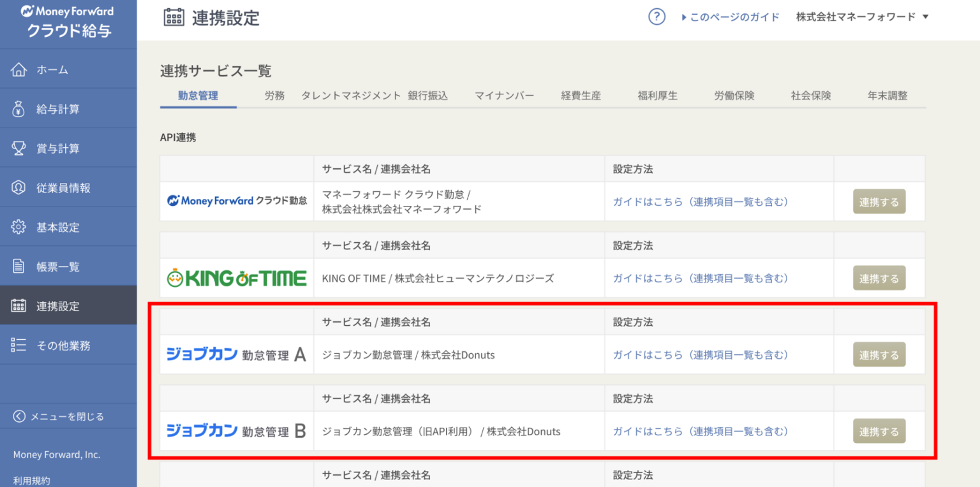Switch to the 労務 tab
Image resolution: width=980 pixels, height=487 pixels.
(x=274, y=96)
